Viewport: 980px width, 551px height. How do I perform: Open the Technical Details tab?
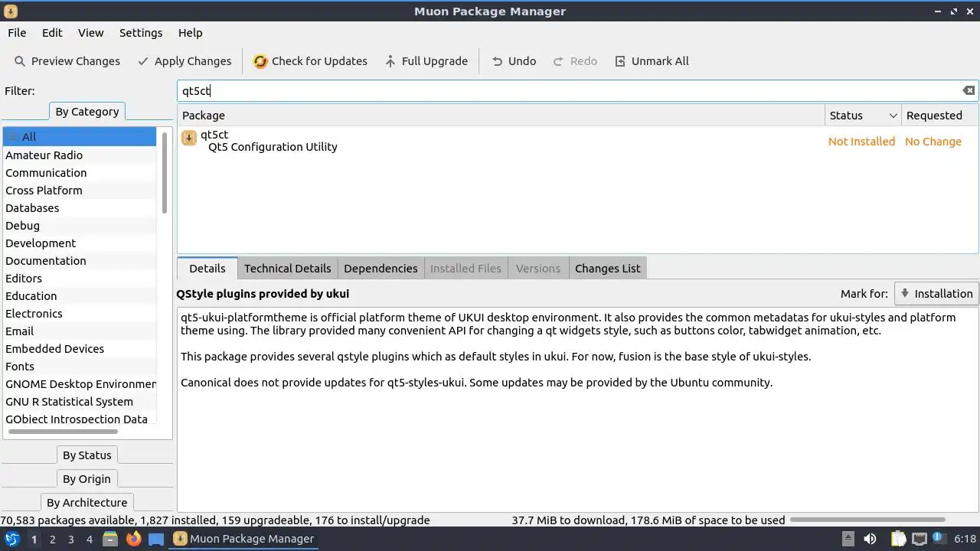point(287,269)
